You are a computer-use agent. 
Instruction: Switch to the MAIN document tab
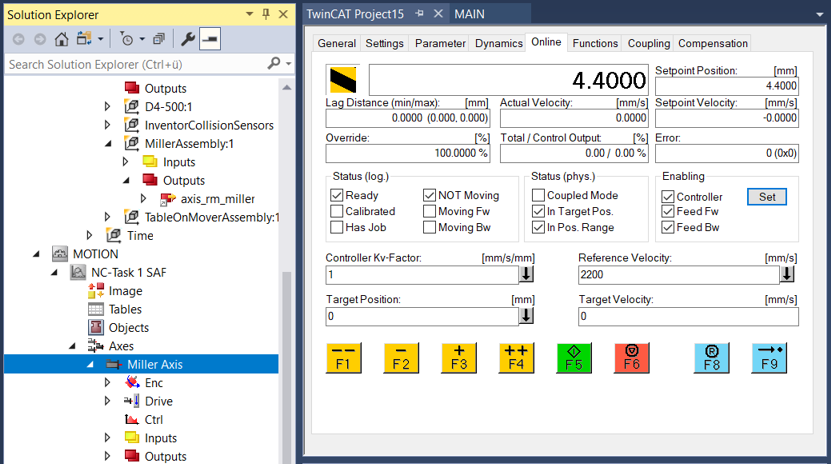pos(470,14)
